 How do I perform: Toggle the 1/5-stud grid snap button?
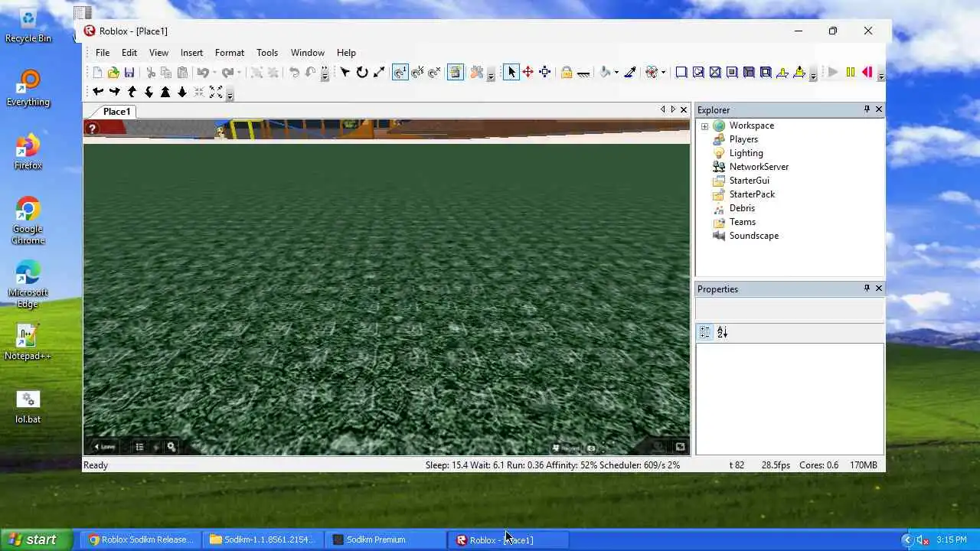pos(417,73)
